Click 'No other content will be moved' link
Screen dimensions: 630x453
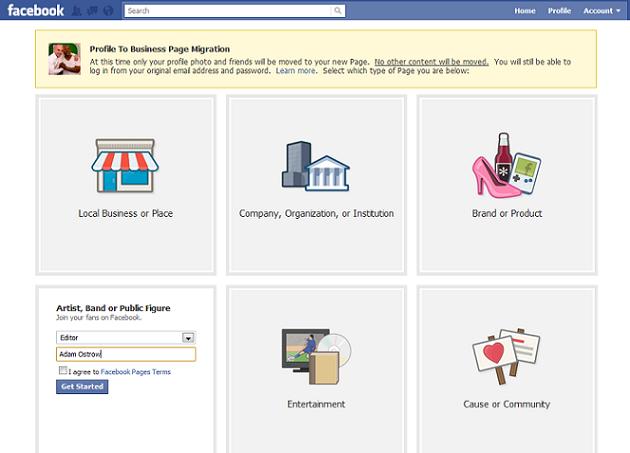coord(432,62)
